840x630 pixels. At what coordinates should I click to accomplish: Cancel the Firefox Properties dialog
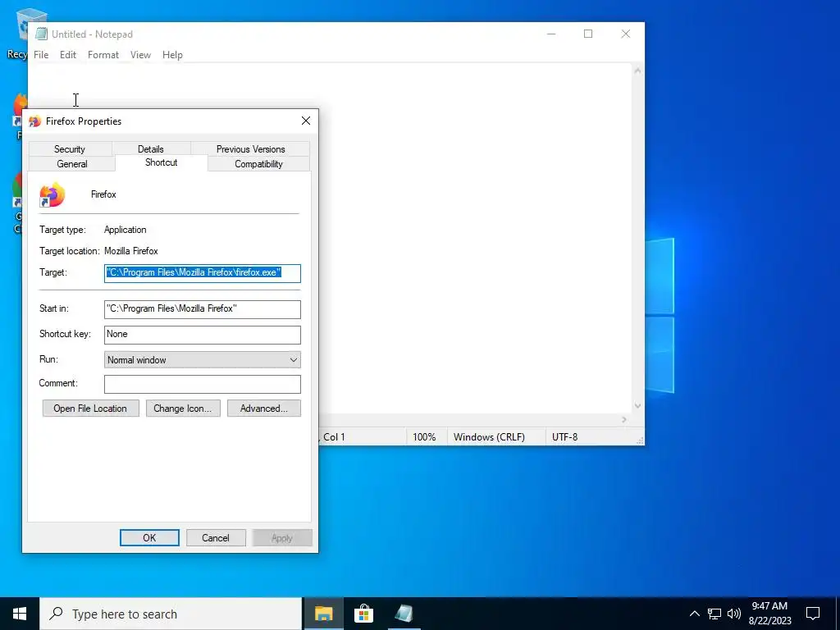216,538
